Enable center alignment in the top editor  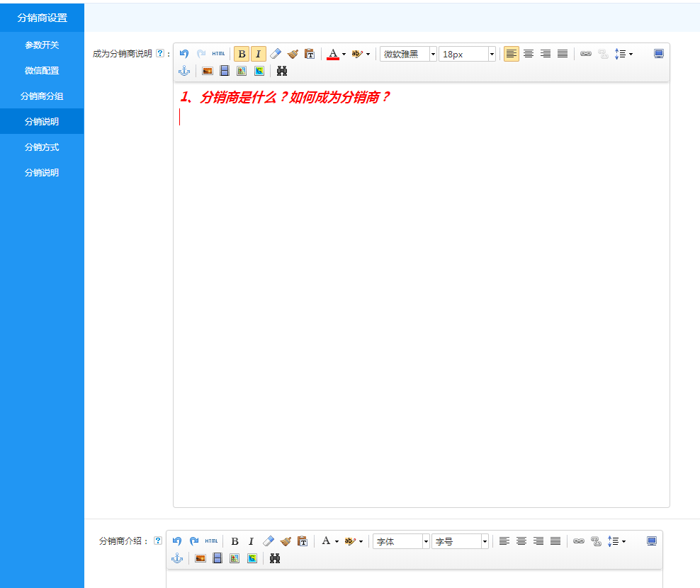[x=529, y=54]
